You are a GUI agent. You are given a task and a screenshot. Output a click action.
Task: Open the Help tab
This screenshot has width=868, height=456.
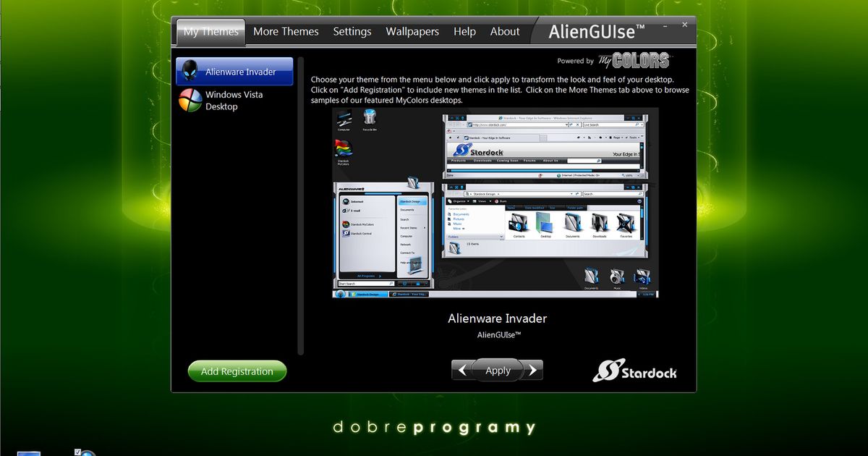(464, 32)
